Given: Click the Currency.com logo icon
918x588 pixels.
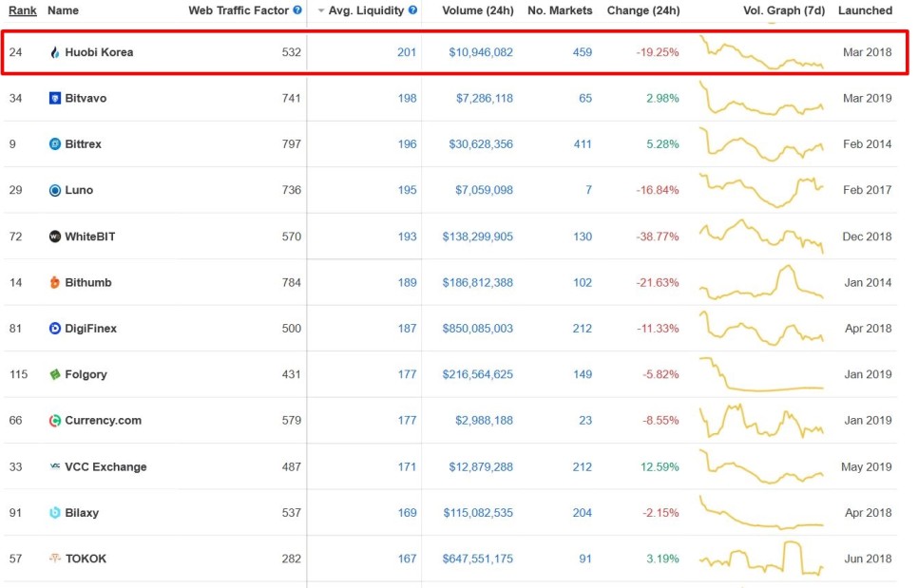Looking at the screenshot, I should (55, 421).
